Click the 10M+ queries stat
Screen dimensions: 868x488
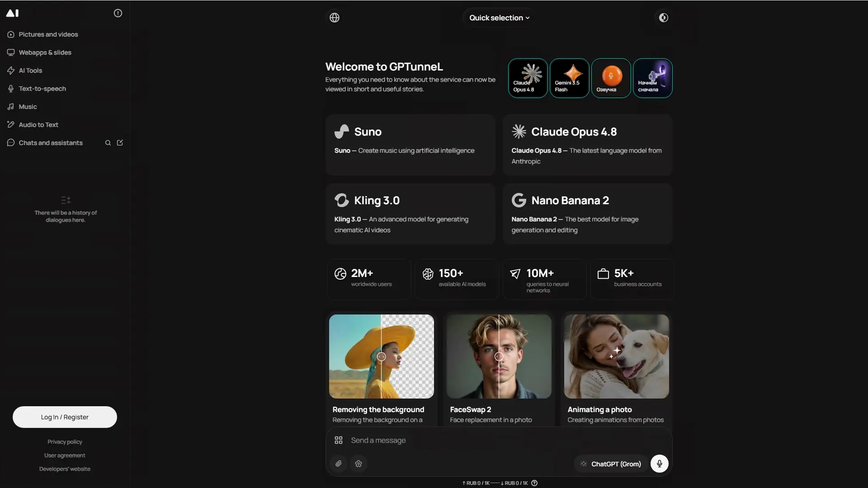(x=544, y=279)
